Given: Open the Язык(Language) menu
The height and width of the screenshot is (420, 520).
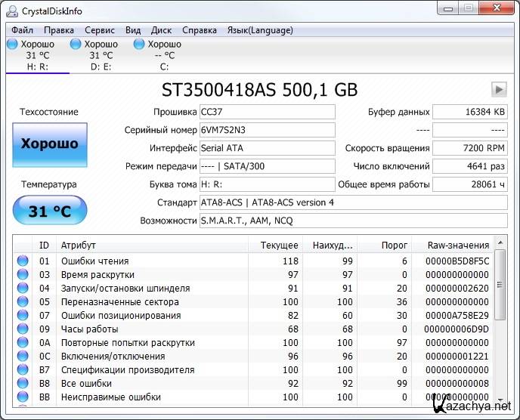Looking at the screenshot, I should pos(260,30).
